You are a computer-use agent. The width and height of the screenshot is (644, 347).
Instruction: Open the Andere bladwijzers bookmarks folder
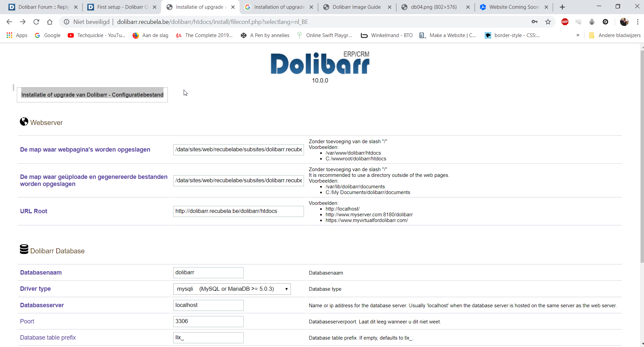tap(615, 35)
